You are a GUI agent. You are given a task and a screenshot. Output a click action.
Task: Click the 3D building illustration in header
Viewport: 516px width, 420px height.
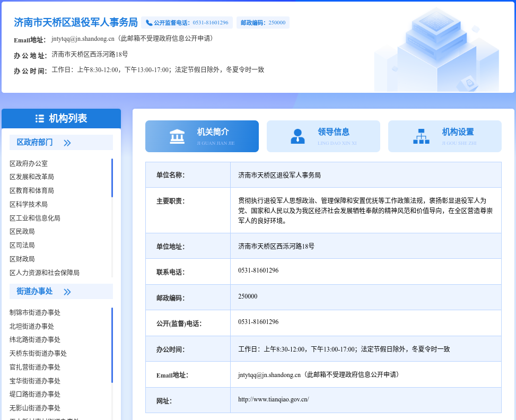436,50
